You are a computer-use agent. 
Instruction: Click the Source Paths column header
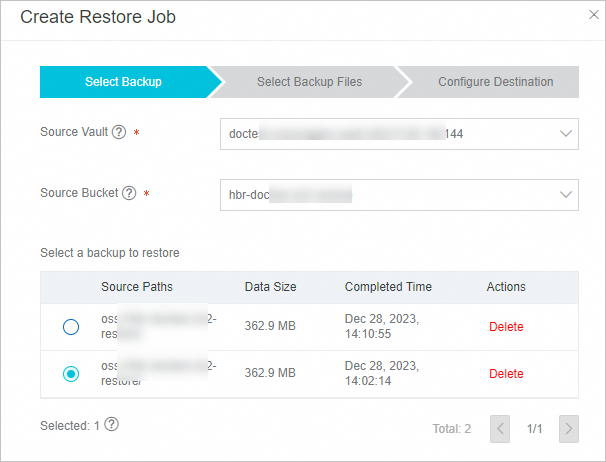[x=137, y=287]
